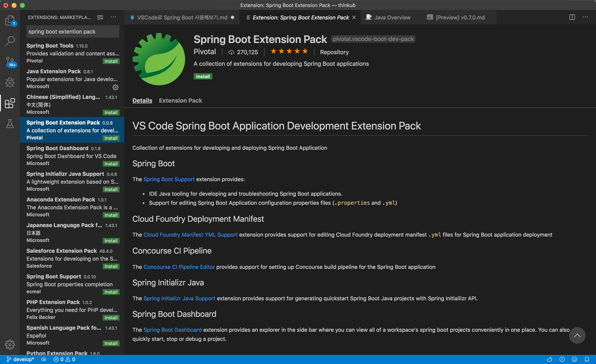This screenshot has height=364, width=596.
Task: Split the editor to the right
Action: point(572,17)
